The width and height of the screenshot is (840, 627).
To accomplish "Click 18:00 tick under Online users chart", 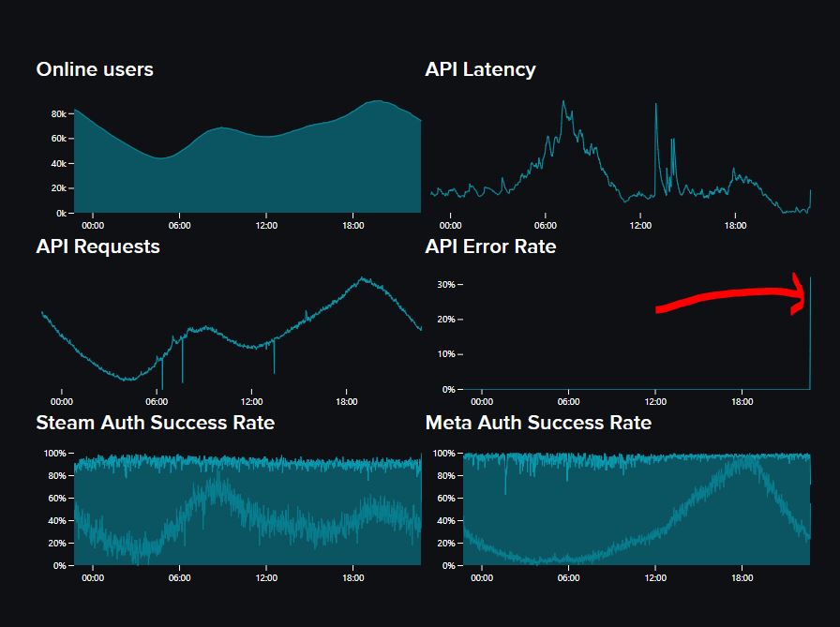I will (x=353, y=226).
